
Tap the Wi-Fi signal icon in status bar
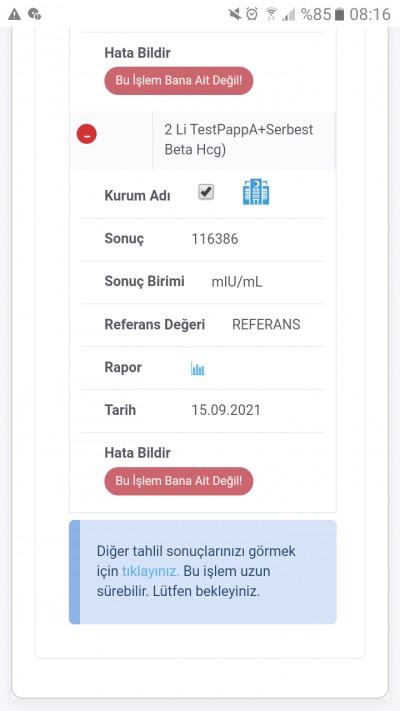[x=271, y=15]
